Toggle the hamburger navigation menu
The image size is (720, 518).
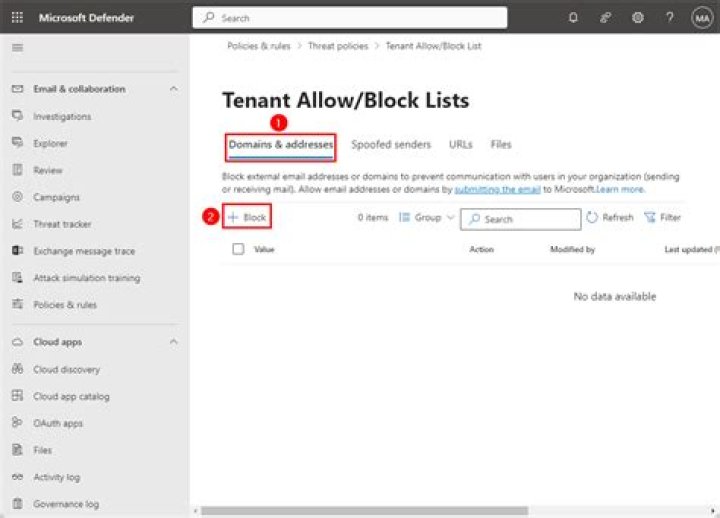17,48
